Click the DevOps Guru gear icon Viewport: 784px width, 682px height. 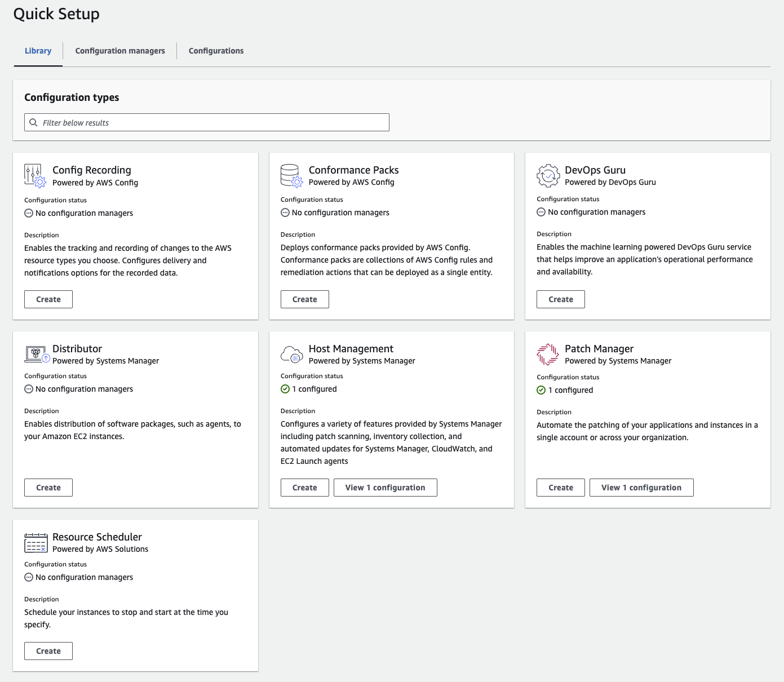(548, 175)
